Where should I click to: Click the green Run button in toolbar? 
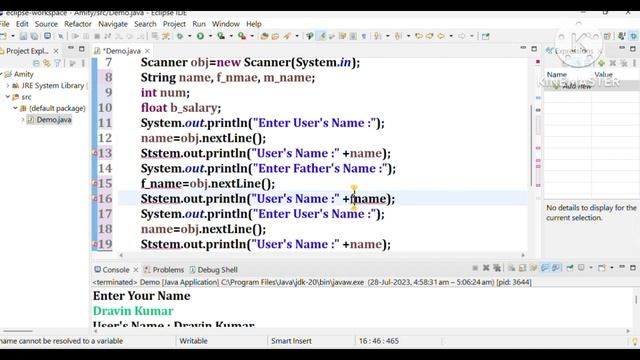coord(200,36)
